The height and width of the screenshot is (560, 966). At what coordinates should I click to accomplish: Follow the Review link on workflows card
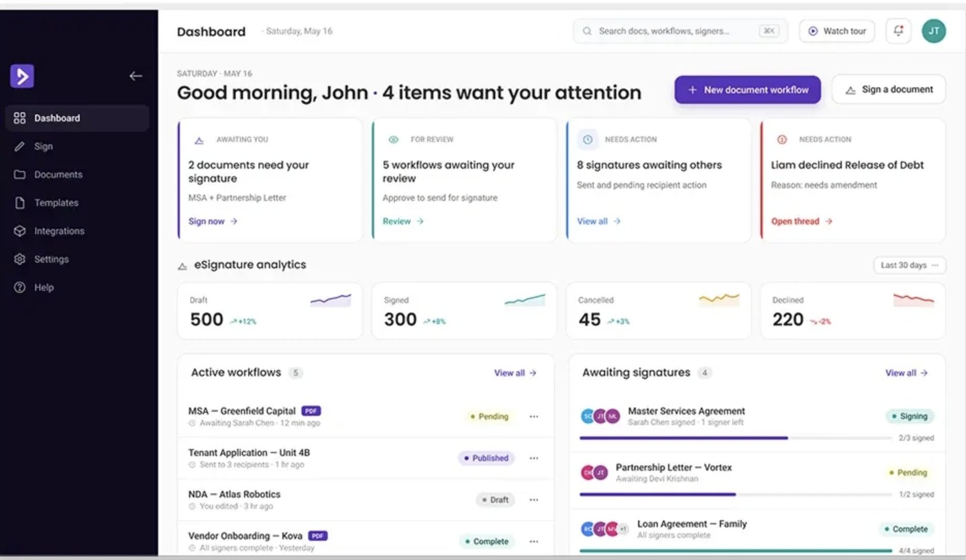coord(403,221)
